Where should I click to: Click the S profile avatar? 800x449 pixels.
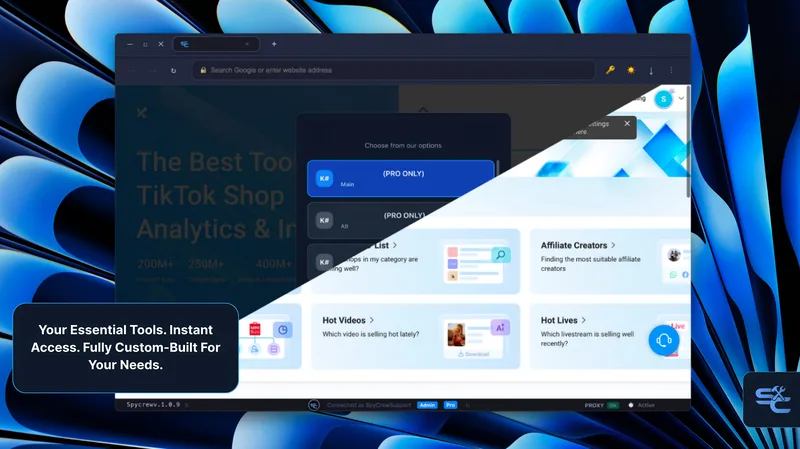(664, 99)
